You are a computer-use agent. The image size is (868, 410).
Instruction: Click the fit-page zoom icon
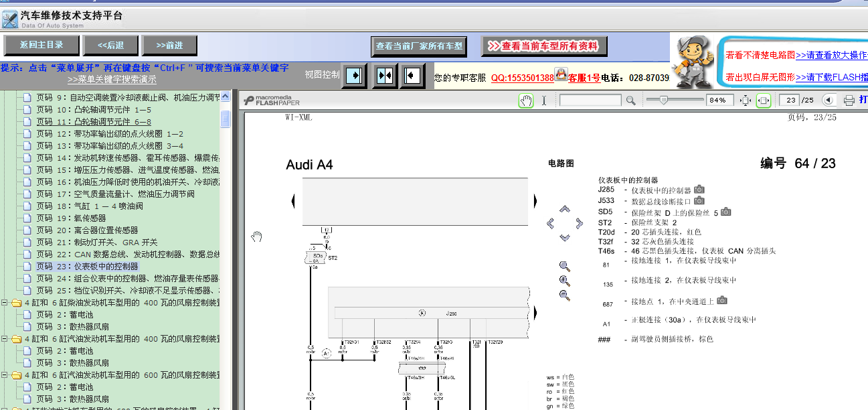click(746, 100)
